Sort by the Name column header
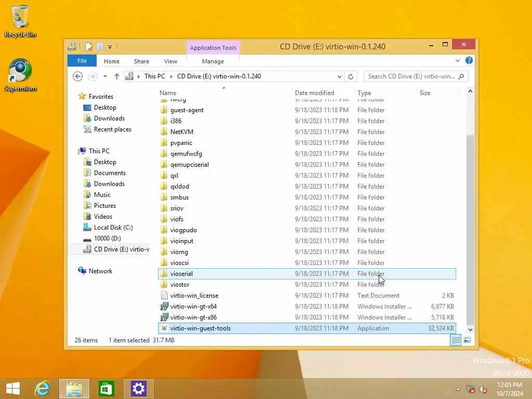This screenshot has width=532, height=399. click(224, 92)
